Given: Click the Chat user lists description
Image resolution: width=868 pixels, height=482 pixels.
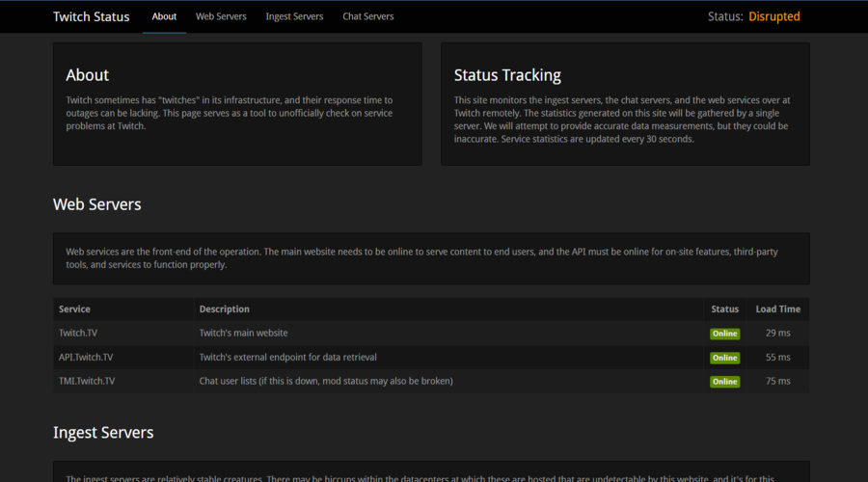Looking at the screenshot, I should click(x=326, y=382).
